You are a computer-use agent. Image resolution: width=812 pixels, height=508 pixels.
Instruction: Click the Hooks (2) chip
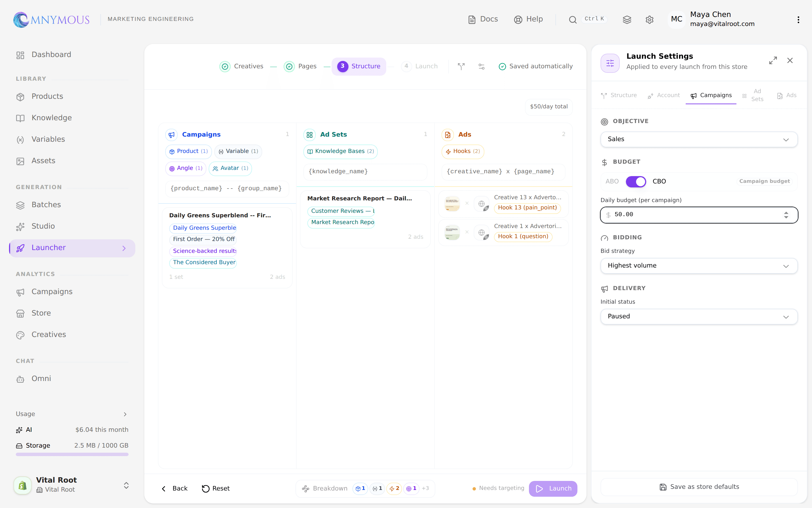pyautogui.click(x=463, y=152)
